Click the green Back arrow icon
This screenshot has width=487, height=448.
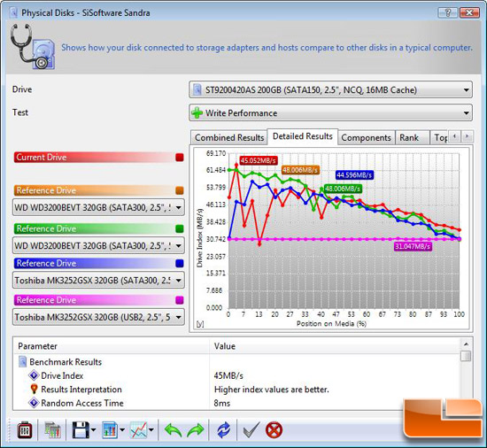coord(173,430)
